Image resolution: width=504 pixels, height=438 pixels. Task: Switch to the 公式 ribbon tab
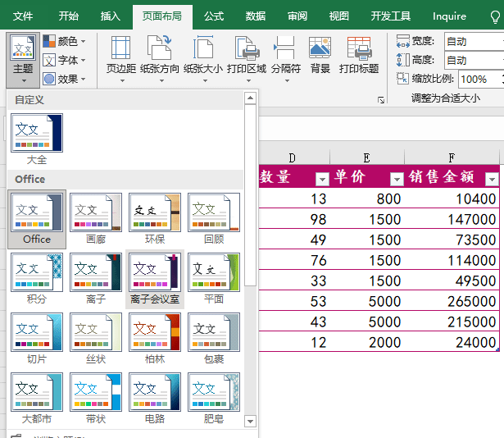(x=213, y=16)
